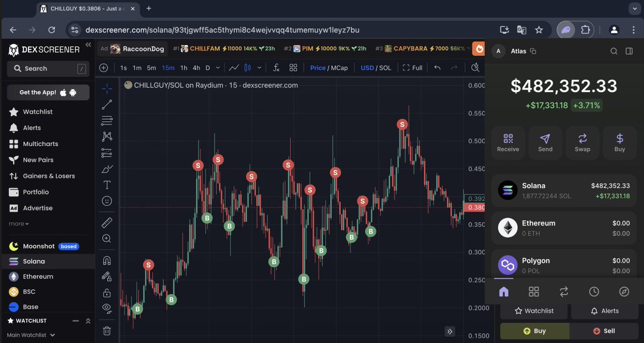The width and height of the screenshot is (644, 343).
Task: Open Chrome extensions puzzle menu
Action: [x=586, y=30]
